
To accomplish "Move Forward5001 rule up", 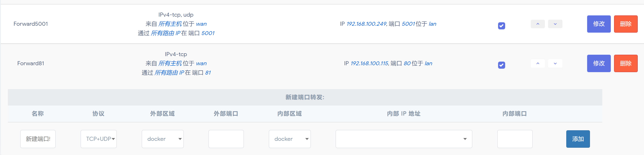I will 538,24.
